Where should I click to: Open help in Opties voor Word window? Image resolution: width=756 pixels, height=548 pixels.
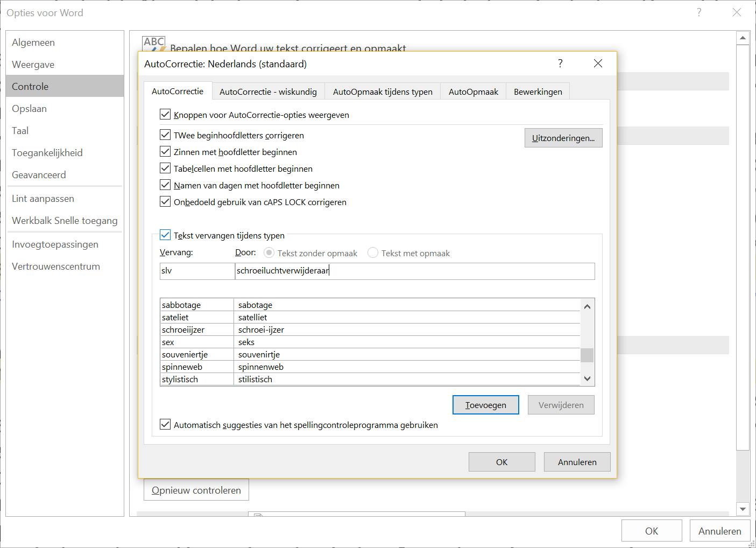click(x=699, y=12)
